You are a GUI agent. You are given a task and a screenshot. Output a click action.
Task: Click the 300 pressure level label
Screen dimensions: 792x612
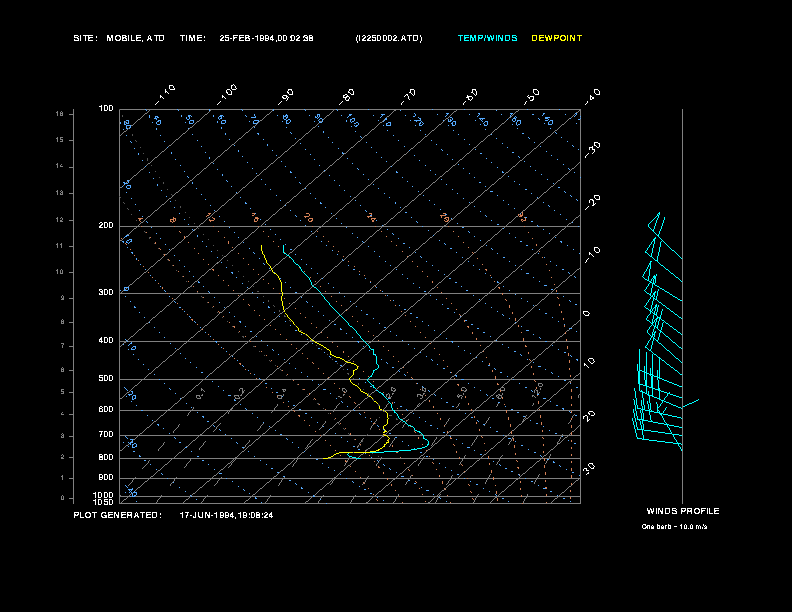[106, 292]
